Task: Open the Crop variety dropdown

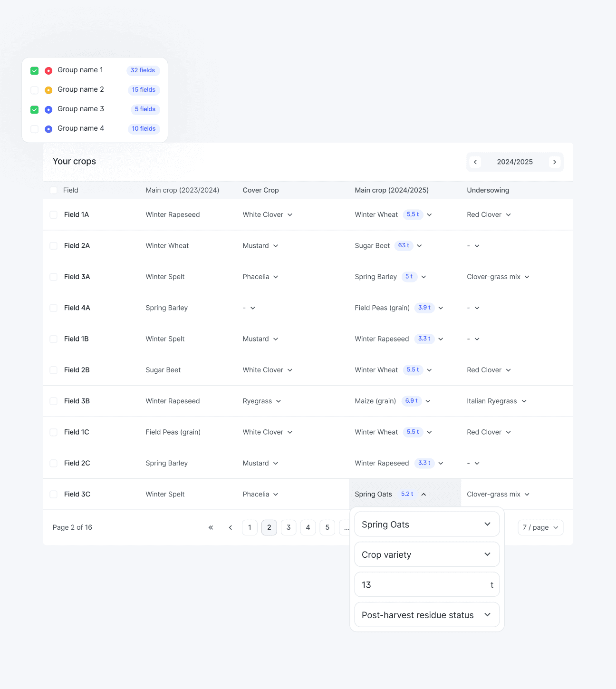Action: click(x=426, y=554)
